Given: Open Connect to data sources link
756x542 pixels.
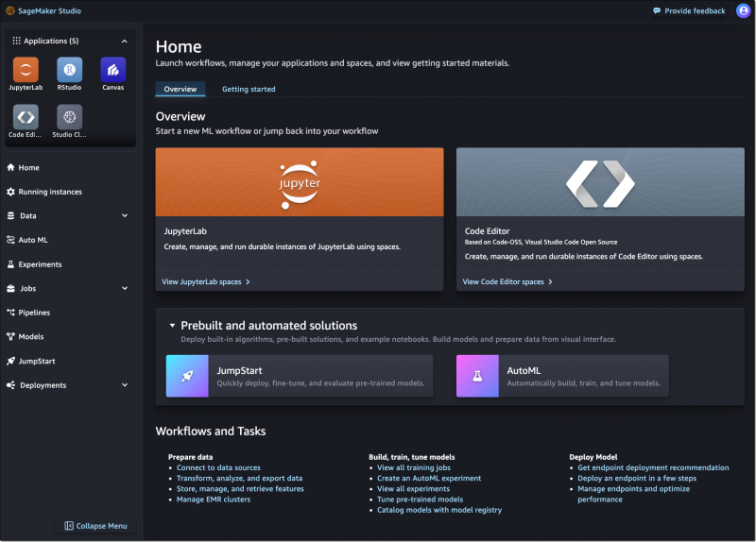Looking at the screenshot, I should click(x=218, y=467).
